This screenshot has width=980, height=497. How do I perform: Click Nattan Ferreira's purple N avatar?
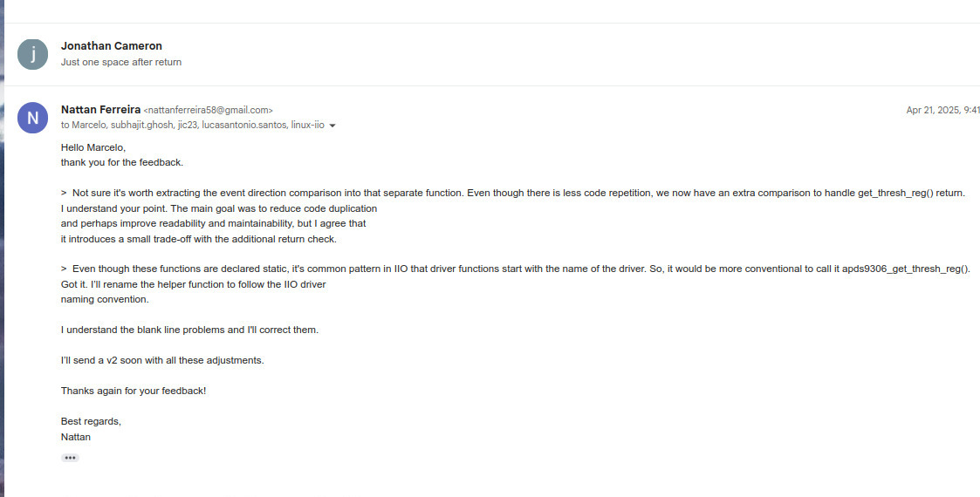(x=32, y=118)
